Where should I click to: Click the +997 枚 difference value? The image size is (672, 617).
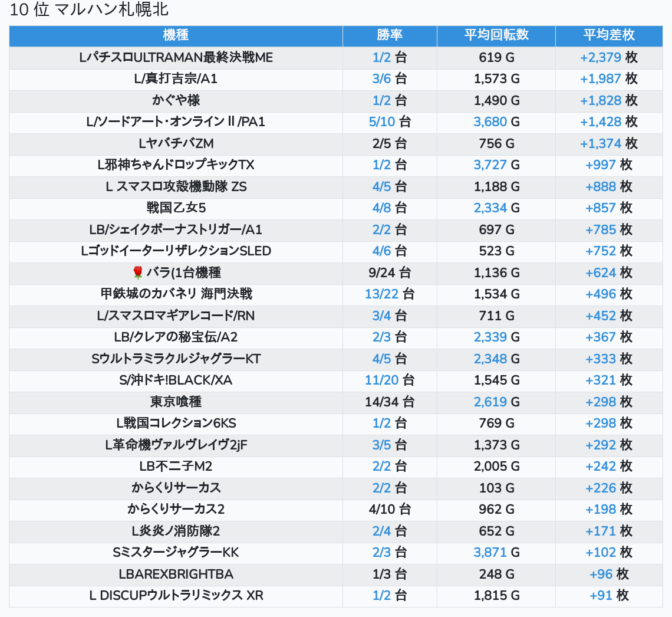(609, 165)
